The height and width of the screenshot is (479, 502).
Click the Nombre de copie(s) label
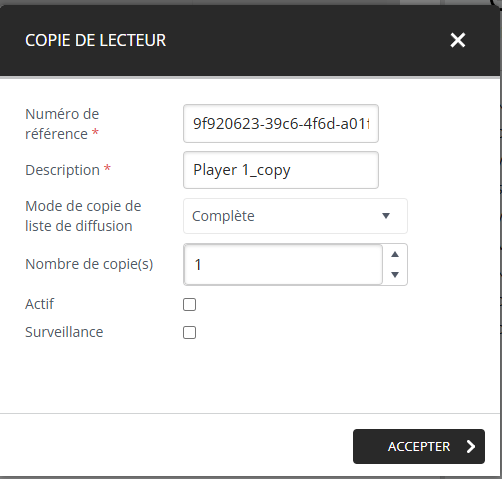click(89, 264)
